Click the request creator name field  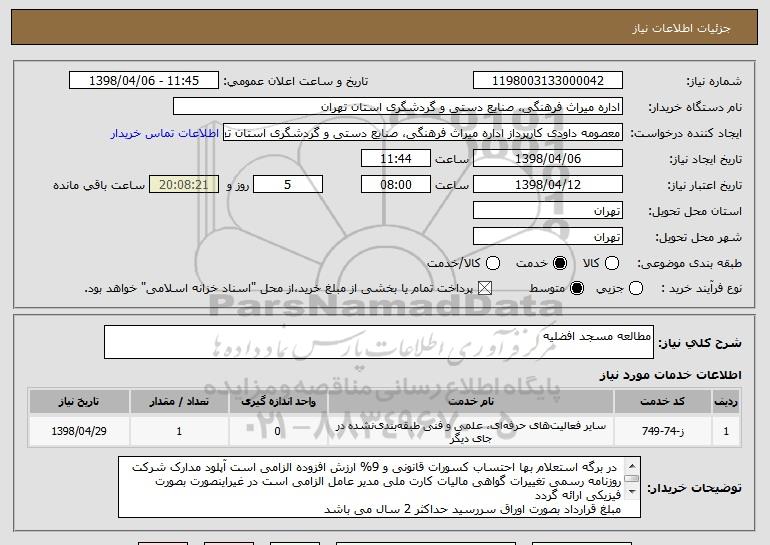point(423,133)
